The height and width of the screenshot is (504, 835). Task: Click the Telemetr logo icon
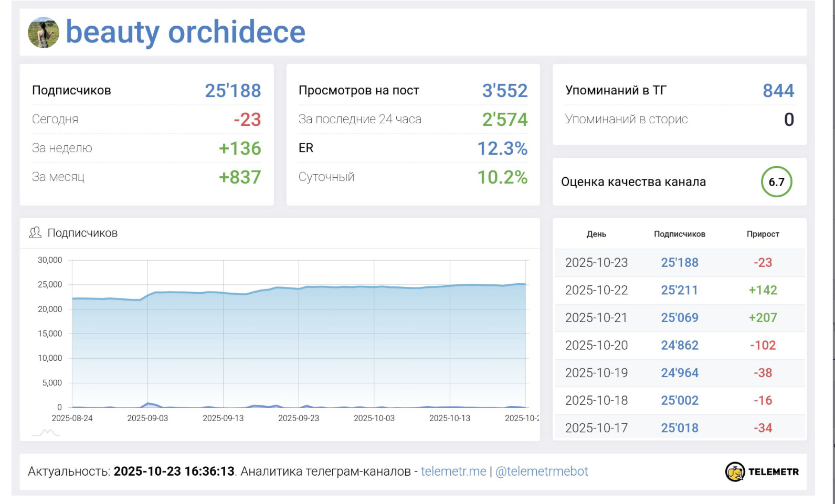pos(735,471)
